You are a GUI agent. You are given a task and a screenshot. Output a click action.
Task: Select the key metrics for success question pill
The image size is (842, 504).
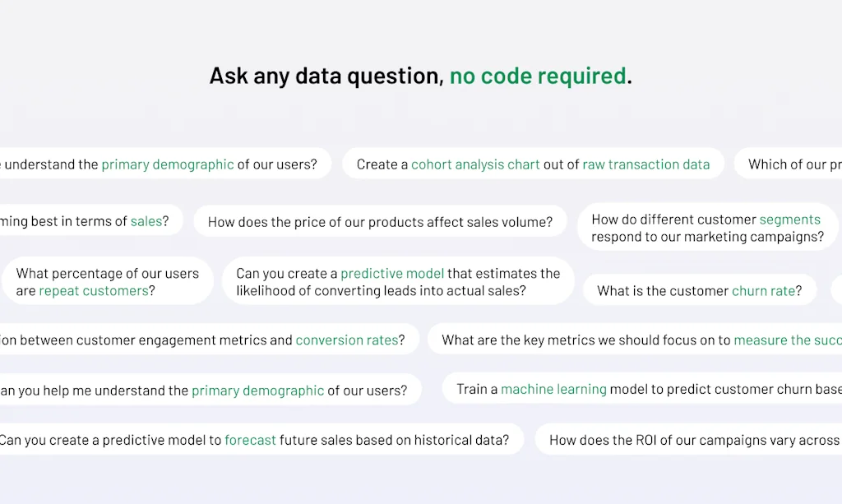pos(641,340)
